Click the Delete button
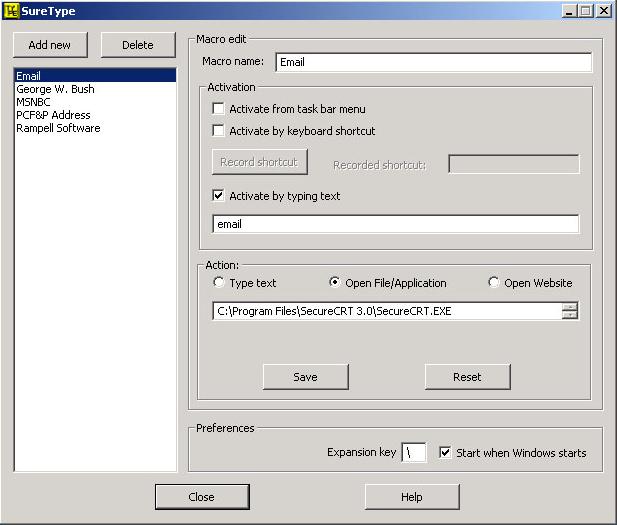The image size is (617, 525). click(138, 45)
